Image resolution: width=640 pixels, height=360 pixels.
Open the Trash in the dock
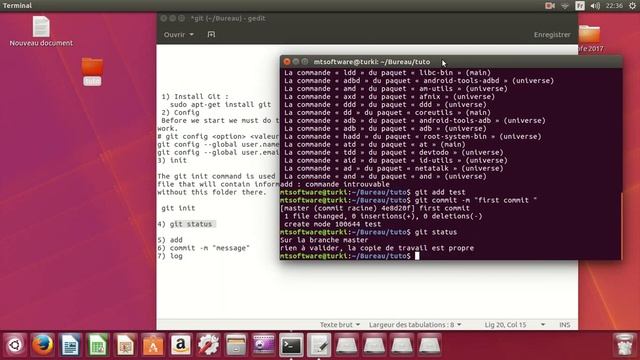(624, 345)
